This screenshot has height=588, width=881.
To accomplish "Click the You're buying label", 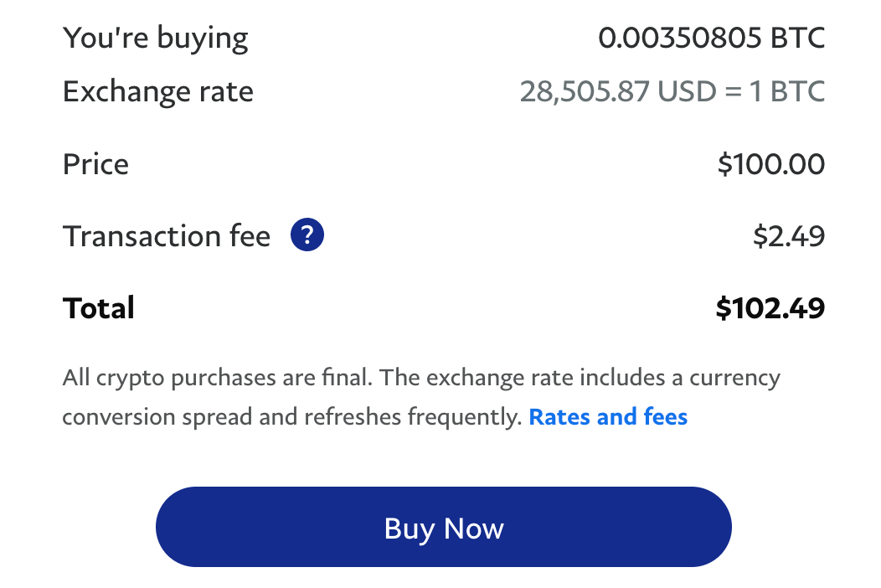I will click(155, 39).
